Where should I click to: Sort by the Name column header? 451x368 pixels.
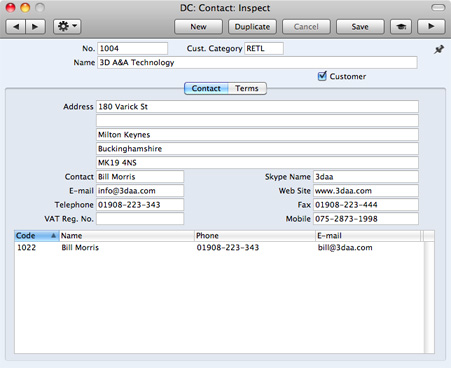point(127,236)
